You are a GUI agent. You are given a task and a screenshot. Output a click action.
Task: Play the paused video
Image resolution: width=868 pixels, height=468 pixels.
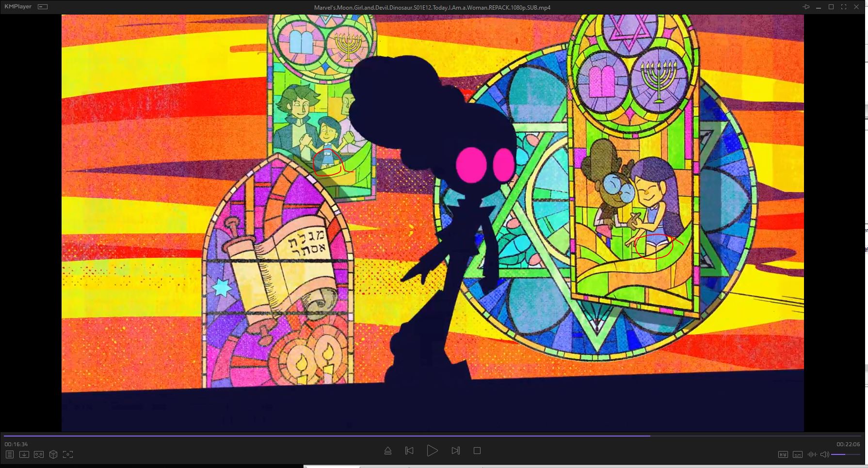pyautogui.click(x=432, y=451)
